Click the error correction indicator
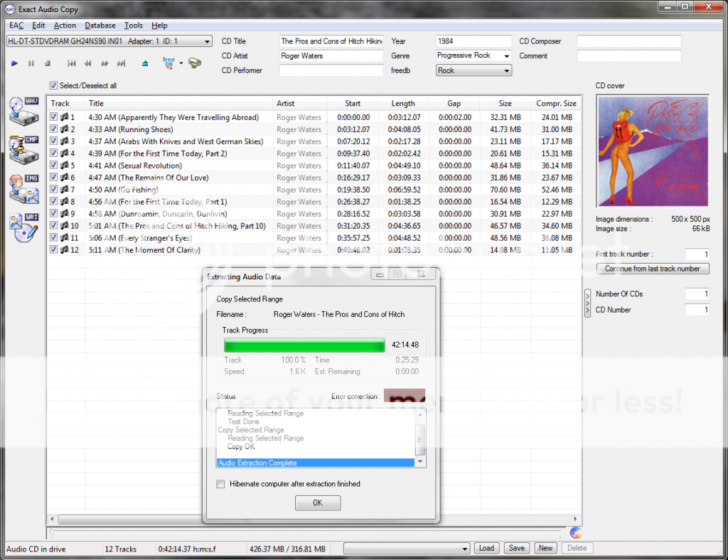Viewport: 728px width, 560px height. tap(405, 395)
